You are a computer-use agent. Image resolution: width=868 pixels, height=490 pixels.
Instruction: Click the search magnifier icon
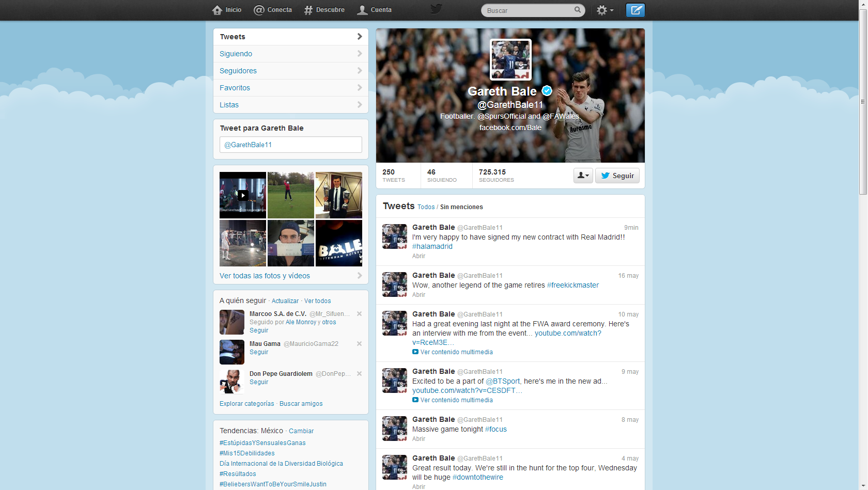[578, 10]
